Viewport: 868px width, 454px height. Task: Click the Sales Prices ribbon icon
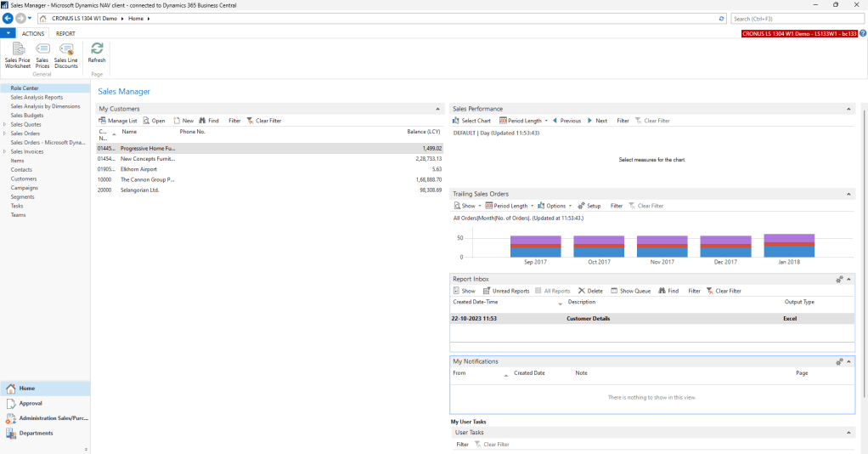[42, 55]
